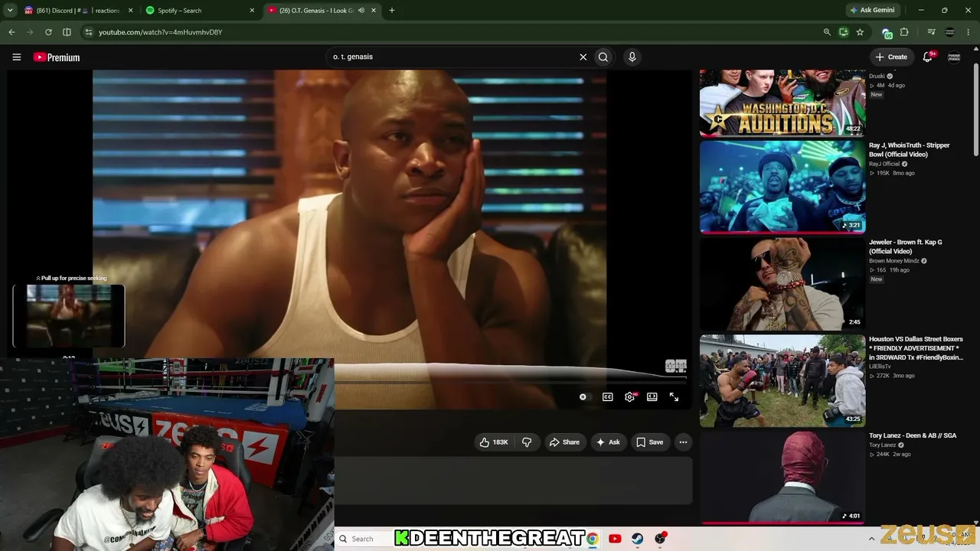Go to YouTube Premium home logo

point(57,57)
